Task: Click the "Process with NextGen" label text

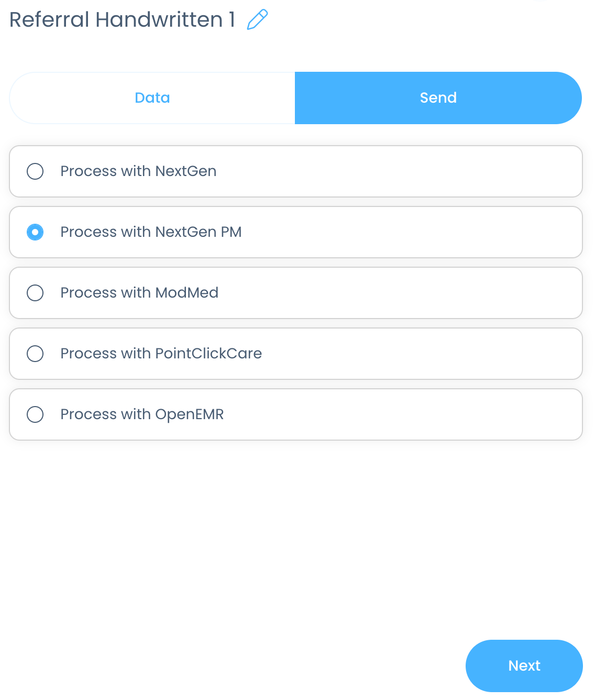Action: 138,171
